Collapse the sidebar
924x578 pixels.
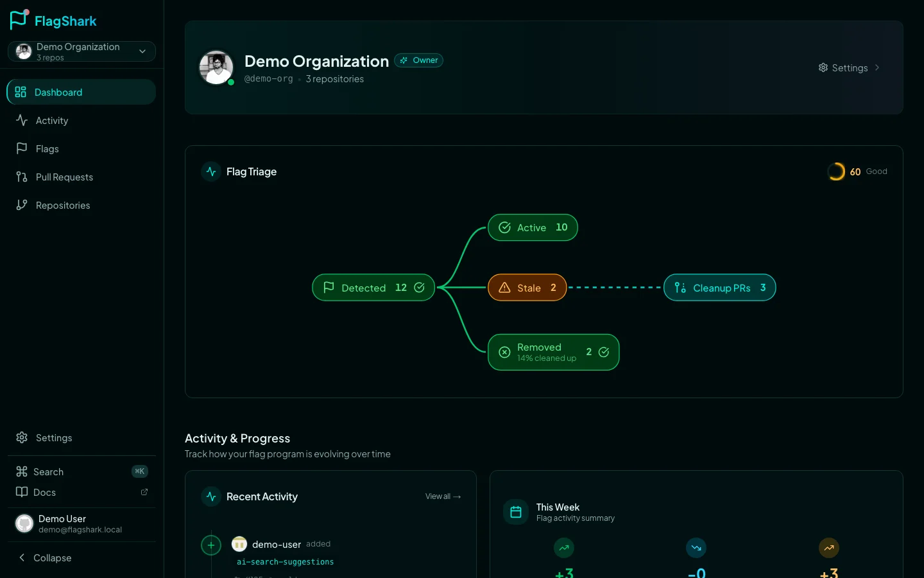pyautogui.click(x=45, y=557)
